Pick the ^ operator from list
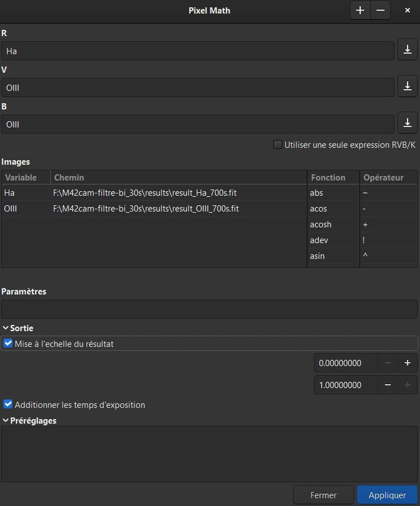The width and height of the screenshot is (420, 506). click(366, 256)
